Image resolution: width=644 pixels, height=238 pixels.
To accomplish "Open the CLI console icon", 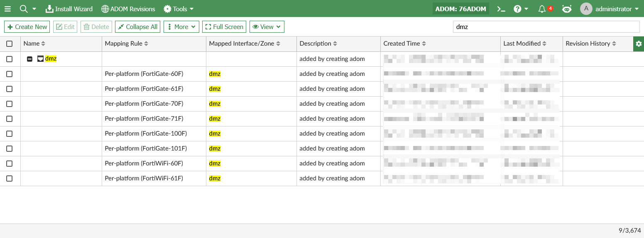I will 501,9.
